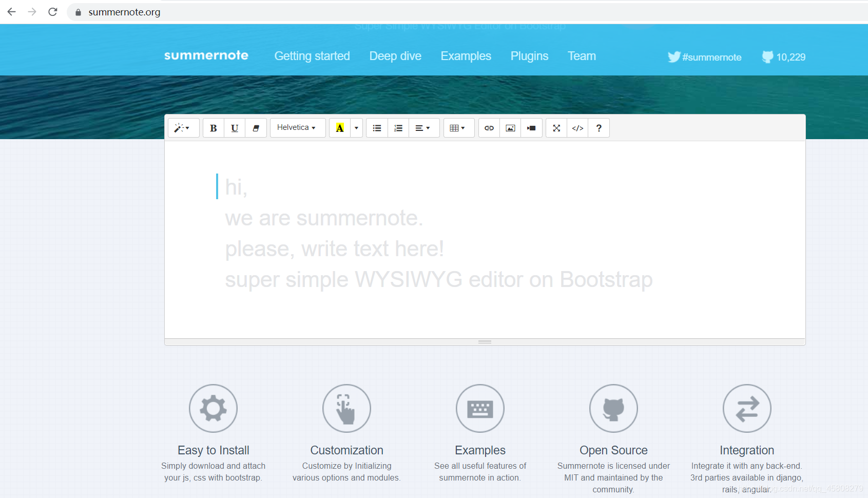Insert an unordered bullet list
The image size is (868, 498).
point(377,128)
